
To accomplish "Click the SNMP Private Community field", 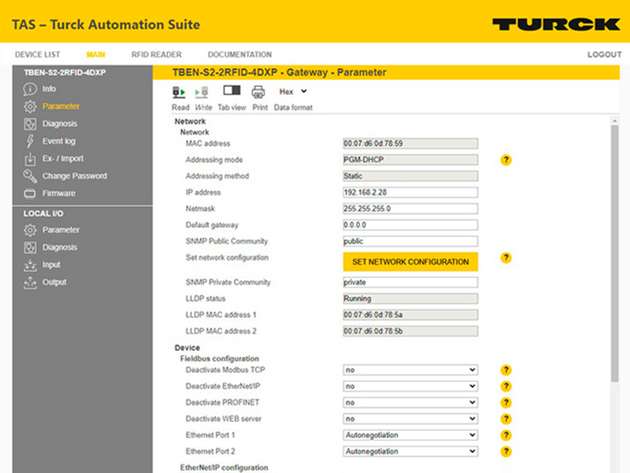I will point(410,282).
